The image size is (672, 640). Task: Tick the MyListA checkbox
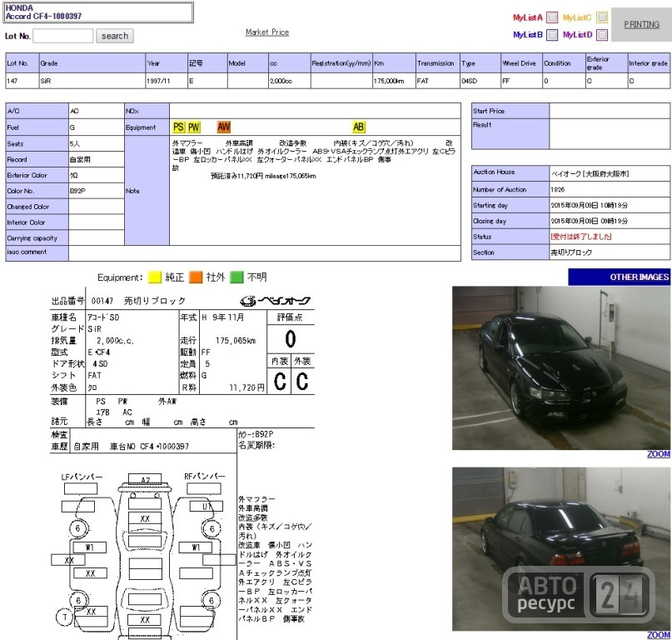(x=552, y=17)
